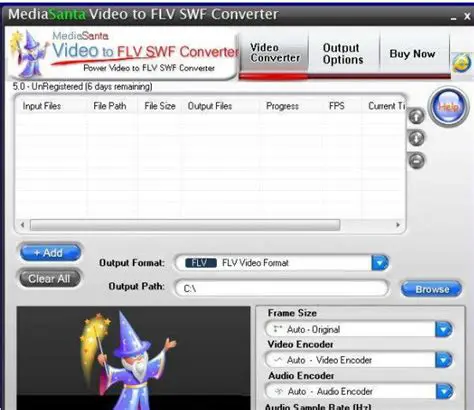The image size is (474, 410).
Task: Click the Output Path field showing C:\
Action: click(281, 288)
